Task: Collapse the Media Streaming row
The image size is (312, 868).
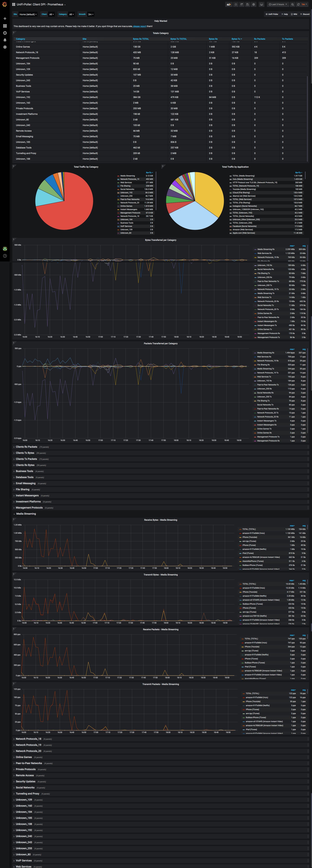Action: pyautogui.click(x=26, y=514)
